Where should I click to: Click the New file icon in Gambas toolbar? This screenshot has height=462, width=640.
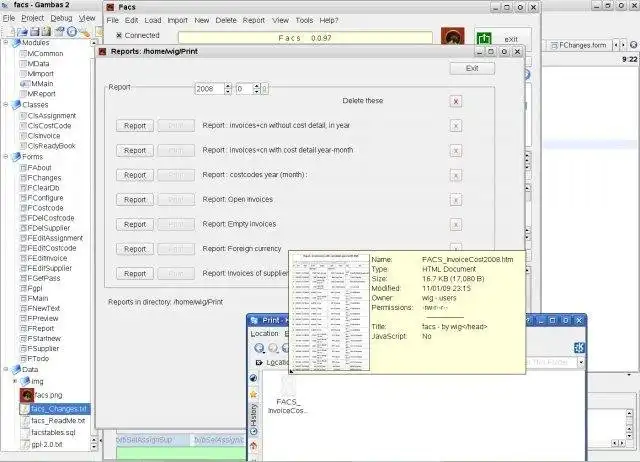tap(11, 32)
